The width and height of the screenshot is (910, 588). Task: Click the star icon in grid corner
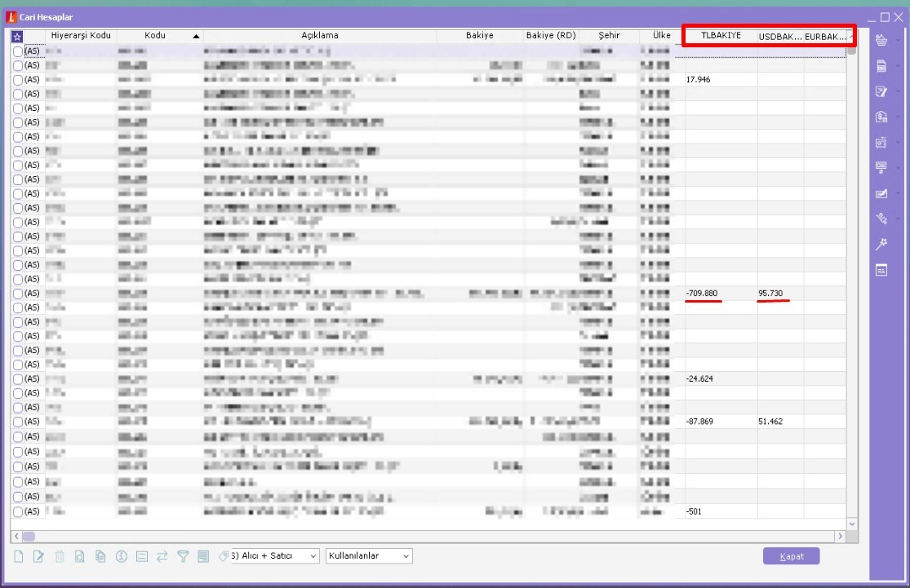click(x=17, y=37)
